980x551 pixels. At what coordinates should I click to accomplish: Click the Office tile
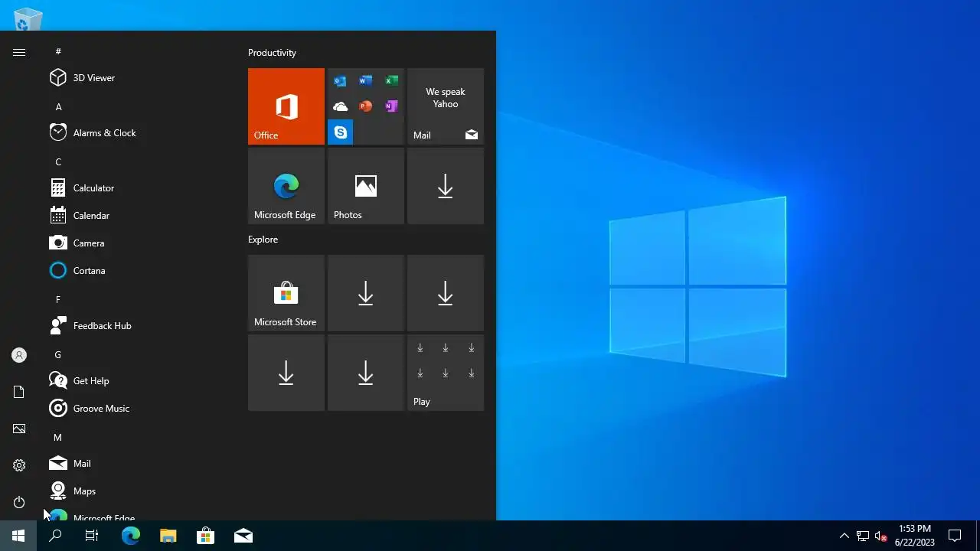pos(286,106)
